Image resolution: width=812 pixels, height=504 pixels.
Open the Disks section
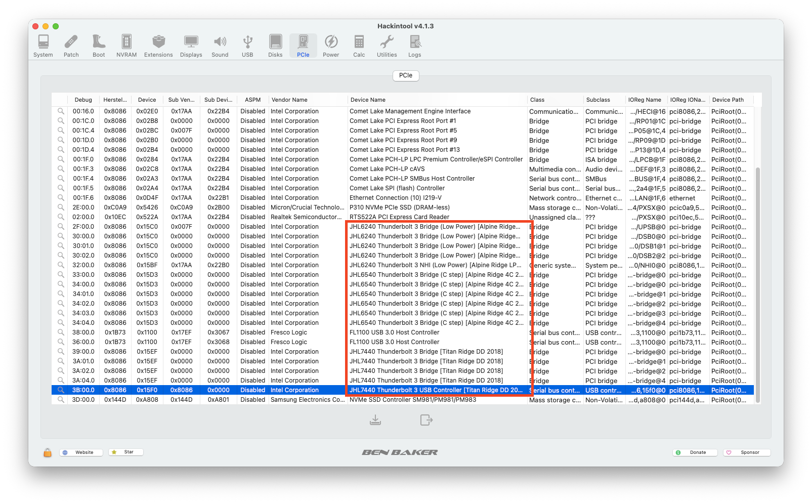tap(275, 46)
